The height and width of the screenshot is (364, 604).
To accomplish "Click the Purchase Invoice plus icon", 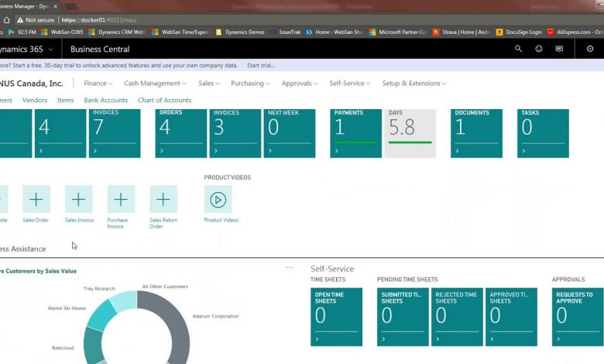I will point(121,199).
